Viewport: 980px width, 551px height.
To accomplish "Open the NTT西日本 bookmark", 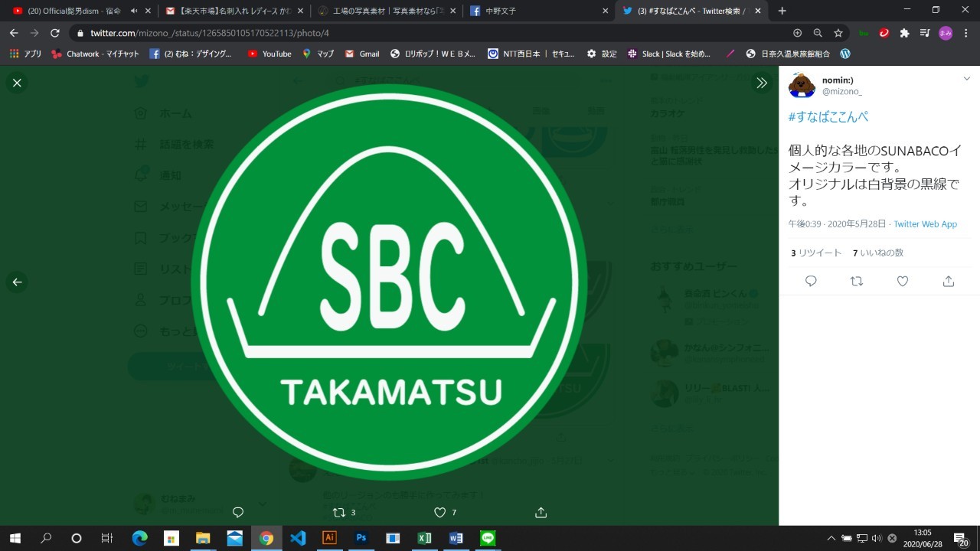I will point(532,54).
